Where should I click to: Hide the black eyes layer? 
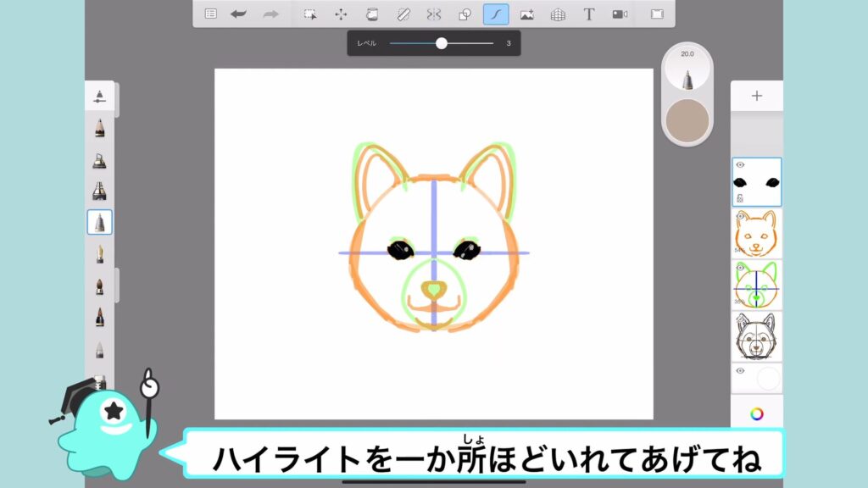coord(740,165)
